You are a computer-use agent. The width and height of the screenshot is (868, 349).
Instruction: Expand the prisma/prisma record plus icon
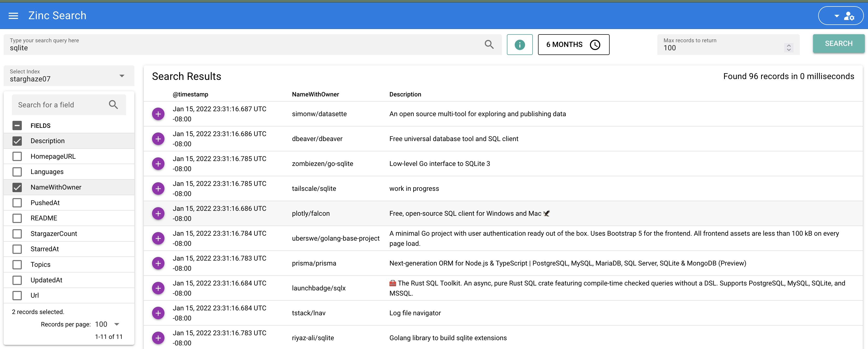click(158, 263)
